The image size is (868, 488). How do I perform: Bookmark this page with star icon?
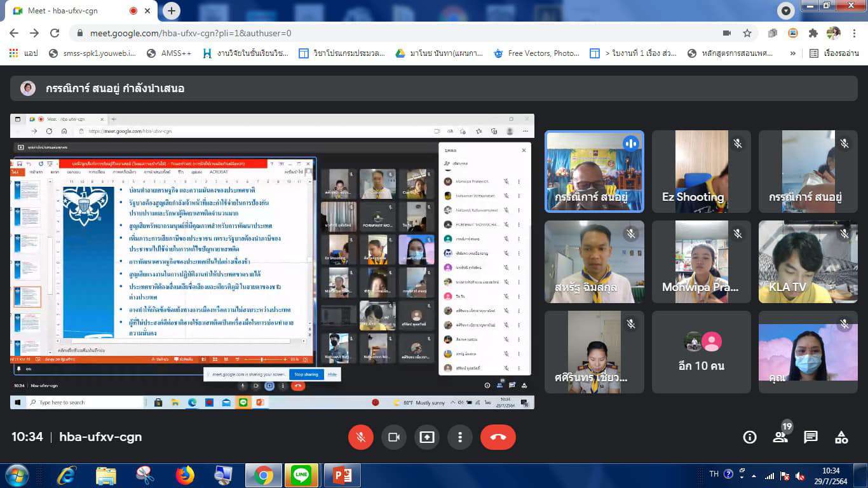pyautogui.click(x=747, y=33)
